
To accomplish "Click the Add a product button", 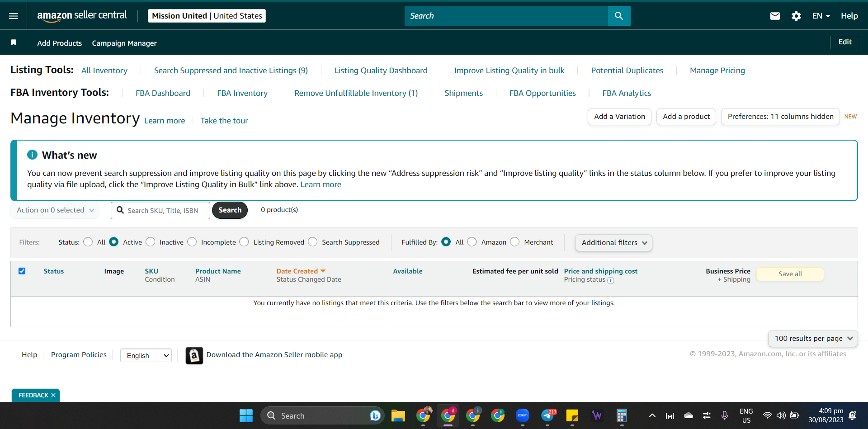I will point(686,117).
